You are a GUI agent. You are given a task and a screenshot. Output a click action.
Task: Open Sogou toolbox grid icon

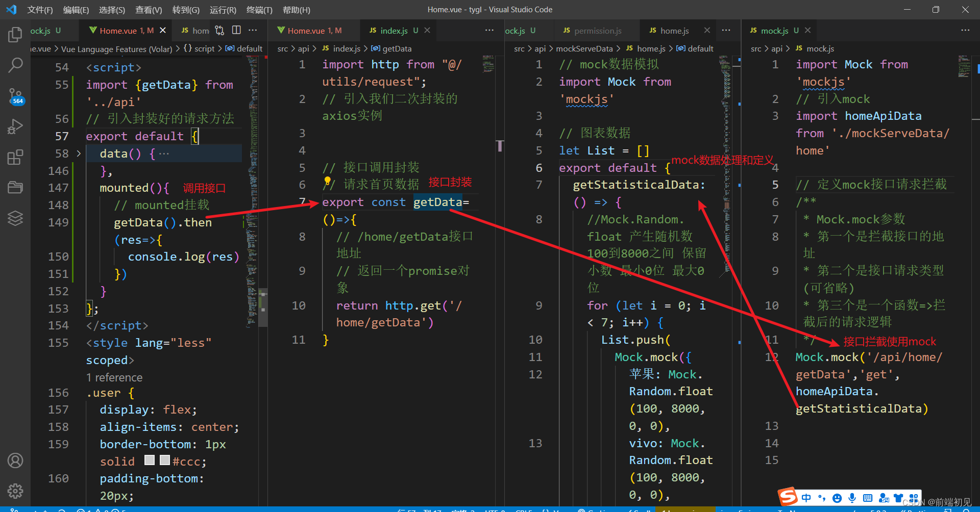coord(914,498)
